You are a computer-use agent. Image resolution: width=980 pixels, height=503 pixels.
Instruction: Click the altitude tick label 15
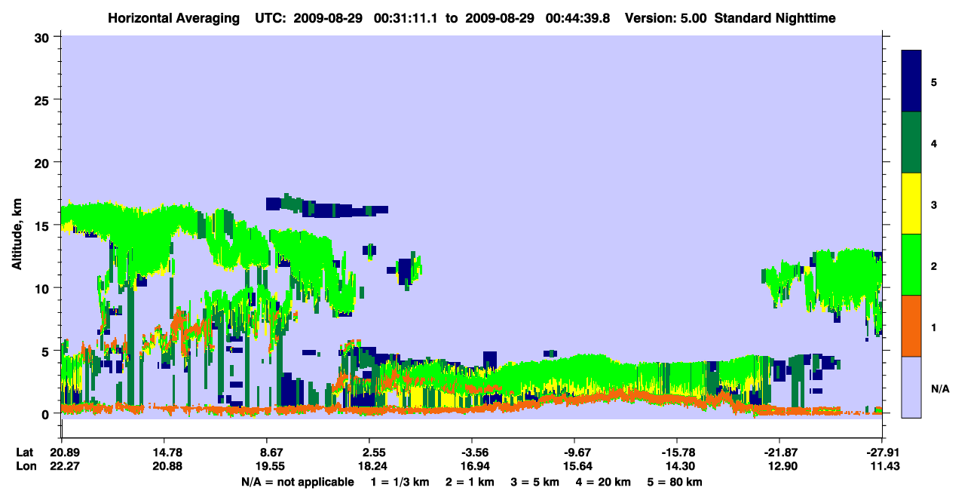[x=42, y=225]
